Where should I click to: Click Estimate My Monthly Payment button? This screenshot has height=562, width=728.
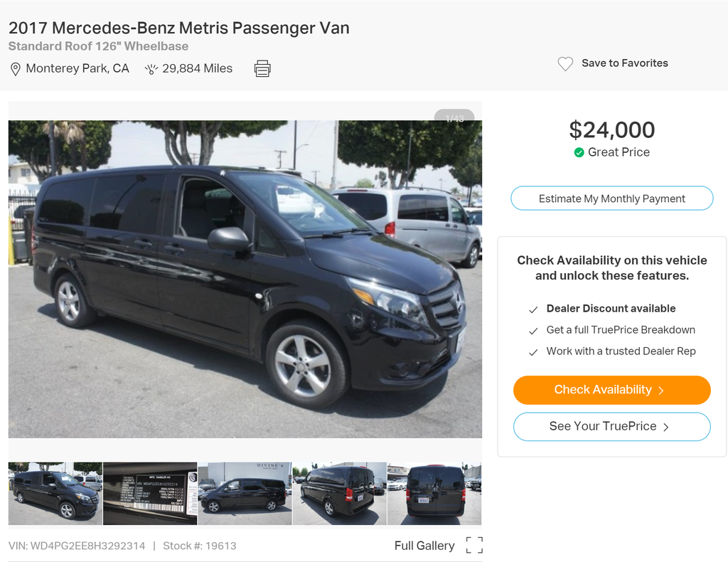coord(611,198)
